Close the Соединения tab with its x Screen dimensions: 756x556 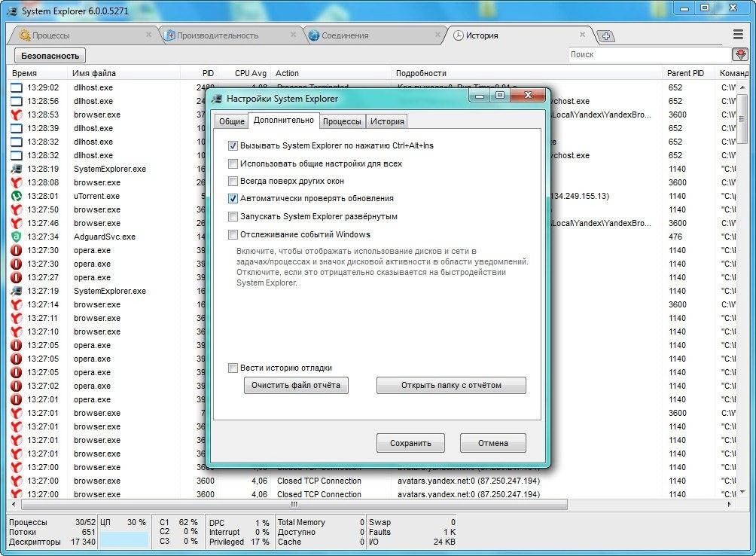[x=437, y=35]
